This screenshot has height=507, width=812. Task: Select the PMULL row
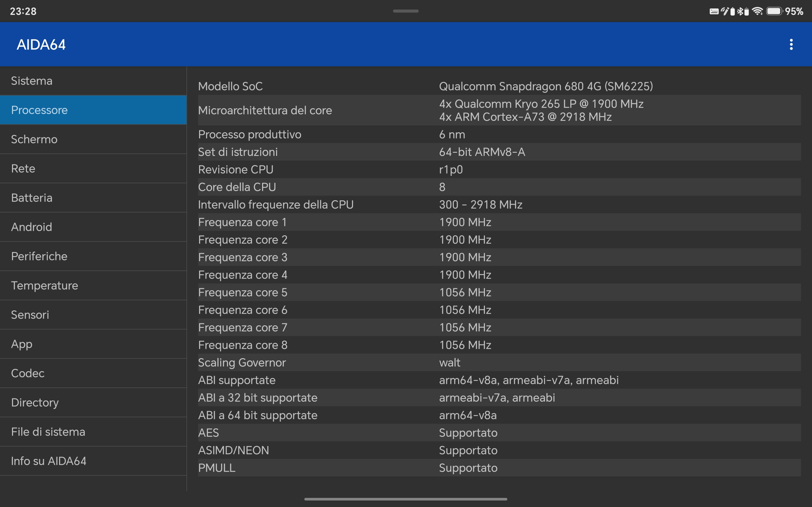(x=499, y=468)
